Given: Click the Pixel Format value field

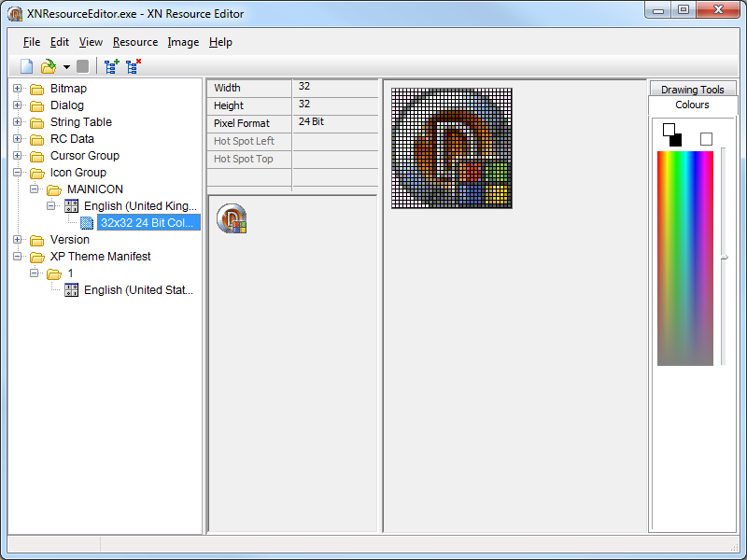Looking at the screenshot, I should pos(334,123).
